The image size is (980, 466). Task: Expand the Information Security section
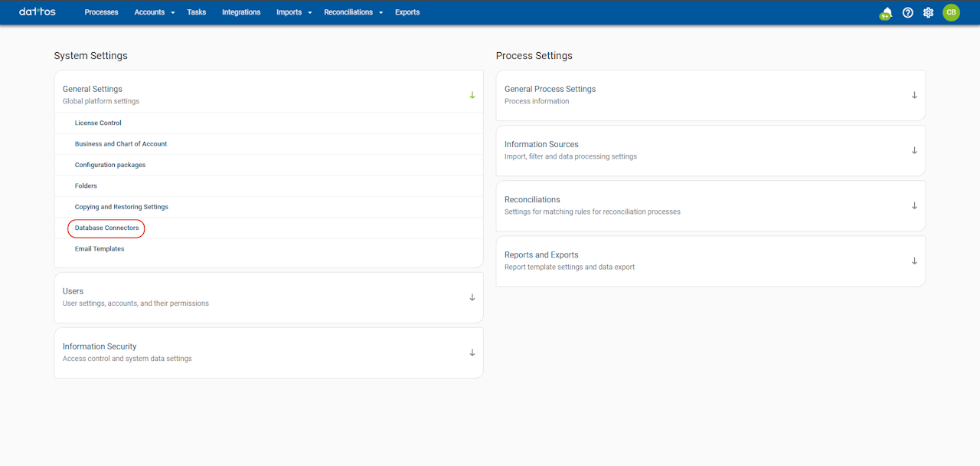[472, 353]
